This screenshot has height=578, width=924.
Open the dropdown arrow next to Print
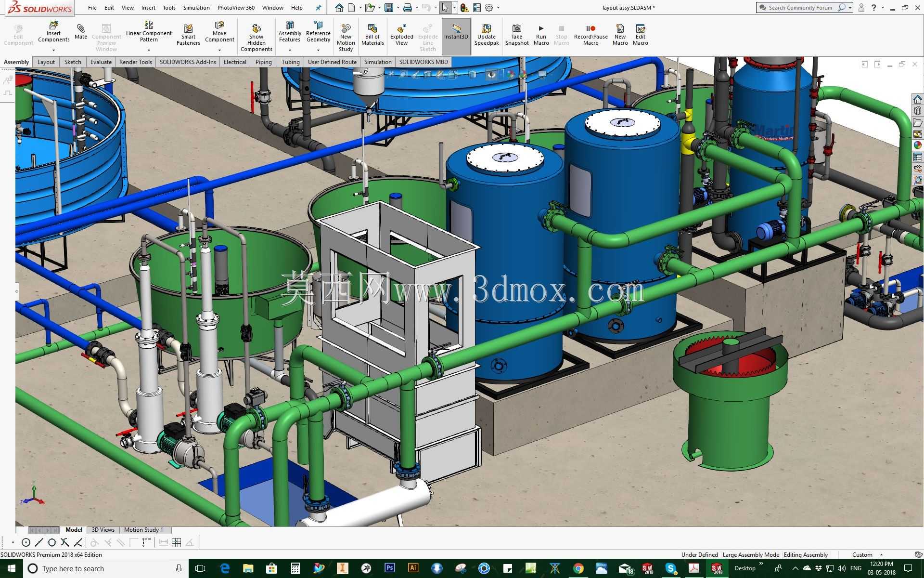pos(417,8)
